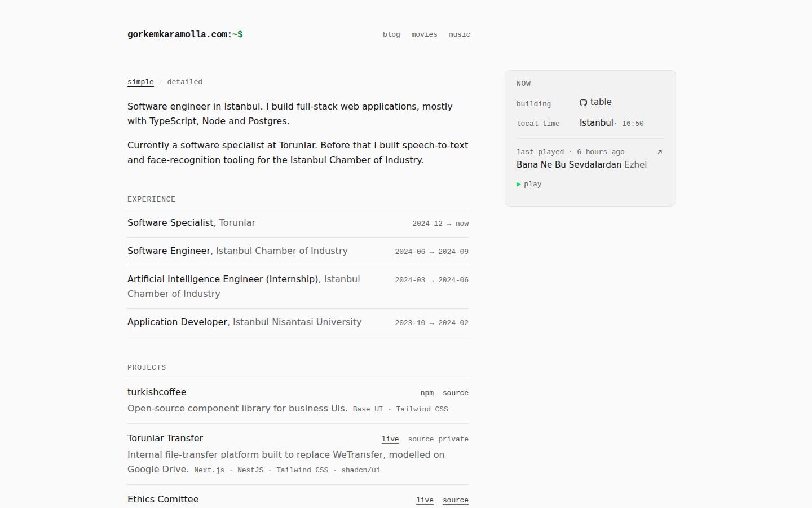Open the external link arrow beside last played

pyautogui.click(x=660, y=152)
